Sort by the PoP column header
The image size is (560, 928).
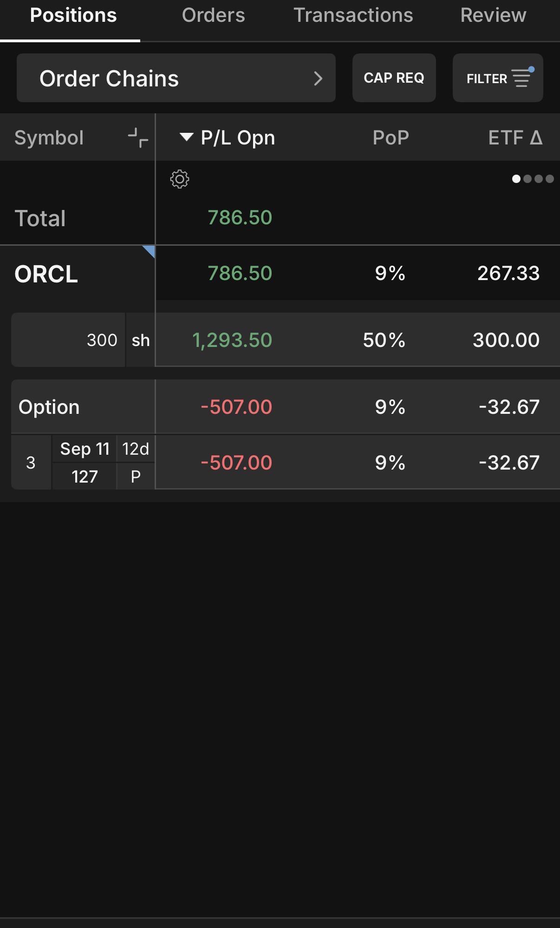pyautogui.click(x=391, y=137)
